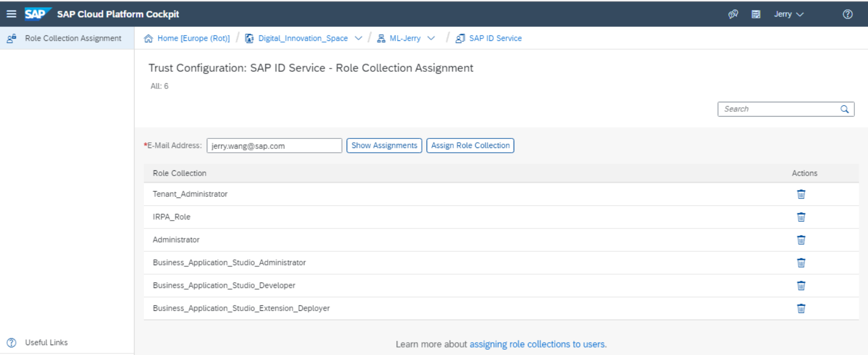The width and height of the screenshot is (868, 355).
Task: Click the SAP logo
Action: coord(38,14)
